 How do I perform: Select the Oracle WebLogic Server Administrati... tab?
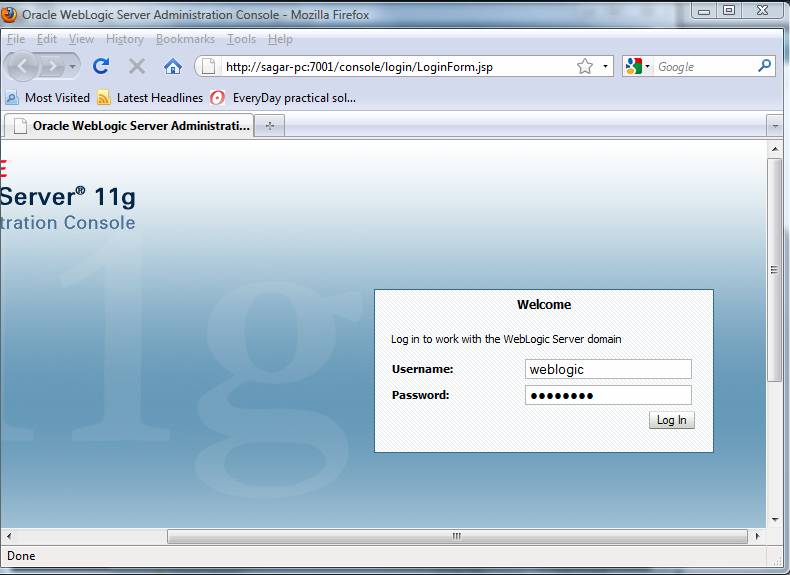click(x=129, y=125)
